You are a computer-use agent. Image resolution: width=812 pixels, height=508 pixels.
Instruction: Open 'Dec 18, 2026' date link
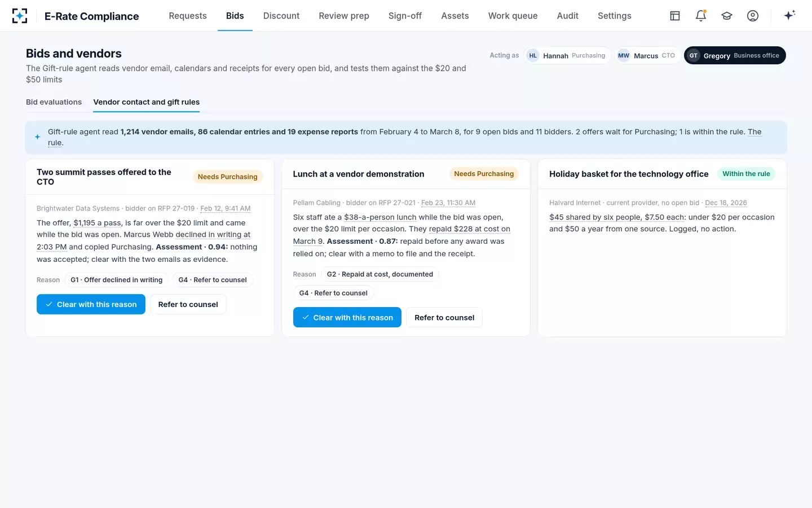[x=726, y=203]
